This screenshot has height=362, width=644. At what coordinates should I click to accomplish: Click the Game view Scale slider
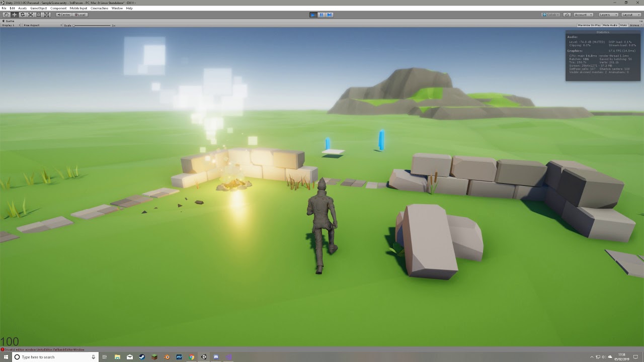(93, 25)
